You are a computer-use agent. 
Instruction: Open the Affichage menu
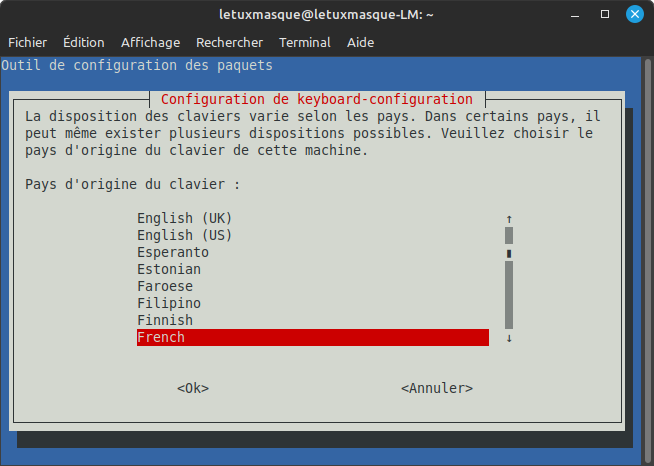coord(151,43)
